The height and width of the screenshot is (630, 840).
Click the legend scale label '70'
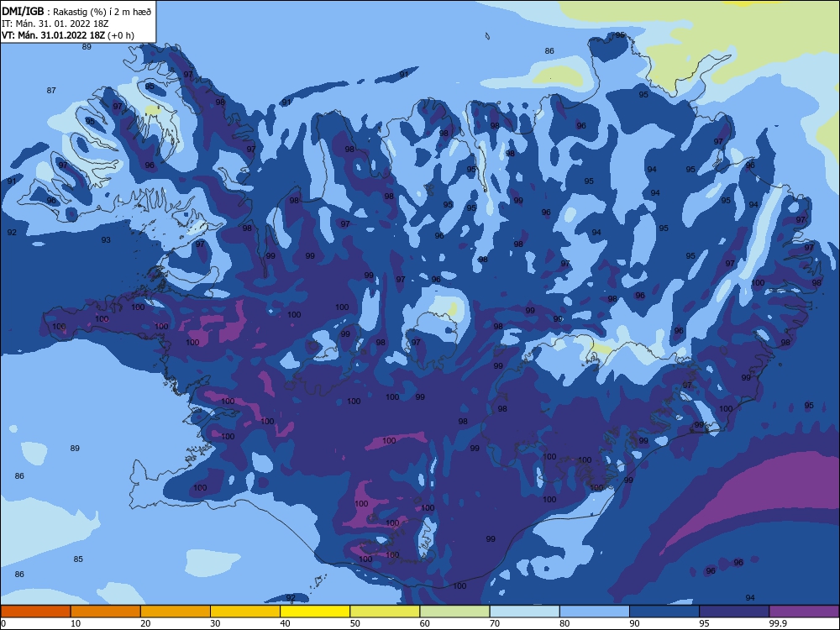495,623
